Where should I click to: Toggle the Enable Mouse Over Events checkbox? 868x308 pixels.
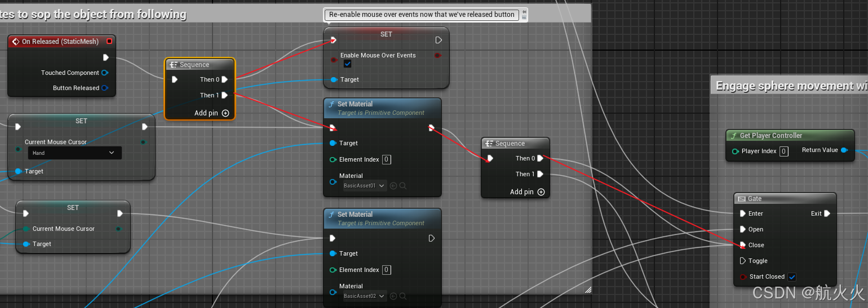pos(348,64)
